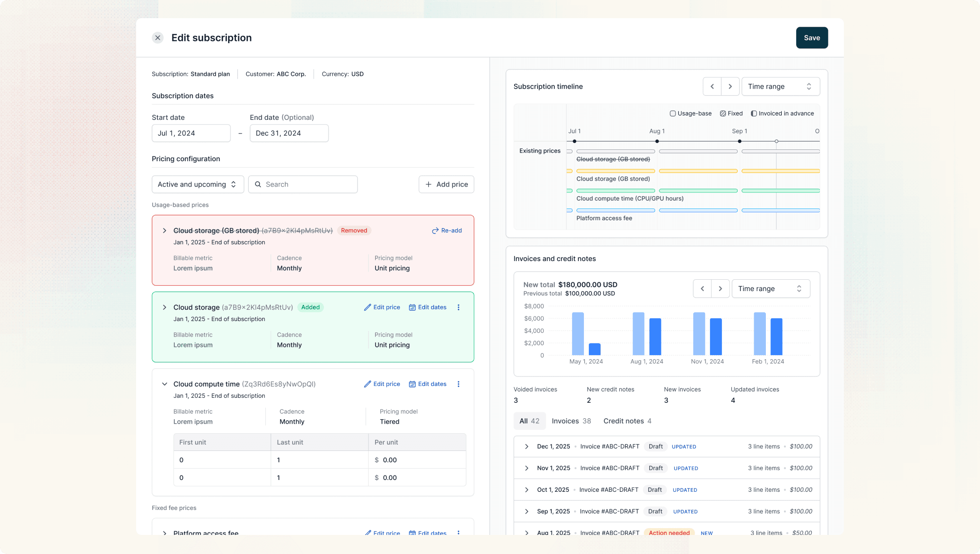Go to previous period in Subscription timeline
The image size is (980, 554).
712,86
